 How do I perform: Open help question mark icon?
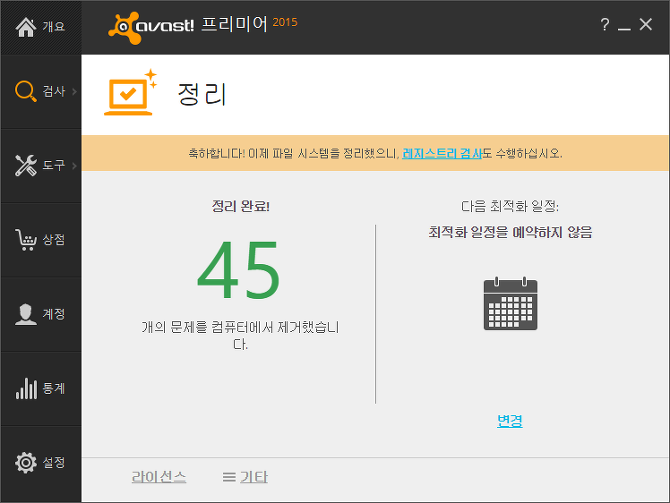tap(604, 25)
